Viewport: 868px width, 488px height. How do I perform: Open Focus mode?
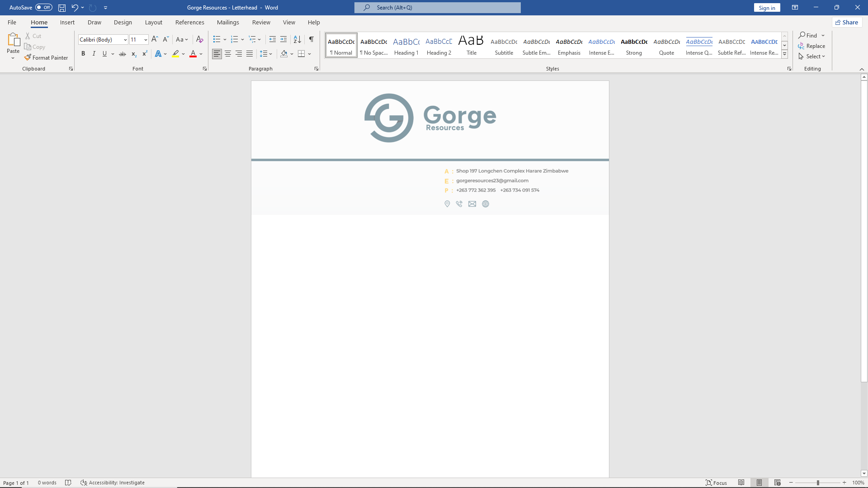[x=717, y=483]
